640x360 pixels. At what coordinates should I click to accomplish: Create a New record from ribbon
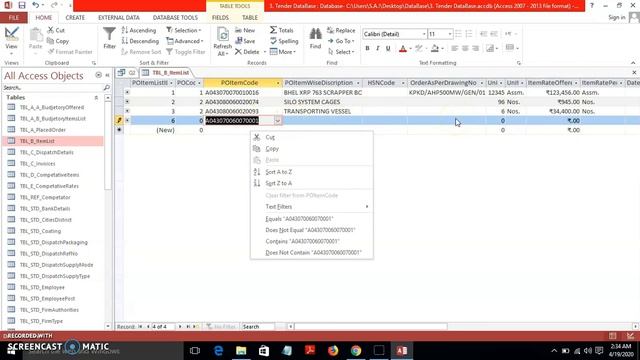(245, 30)
